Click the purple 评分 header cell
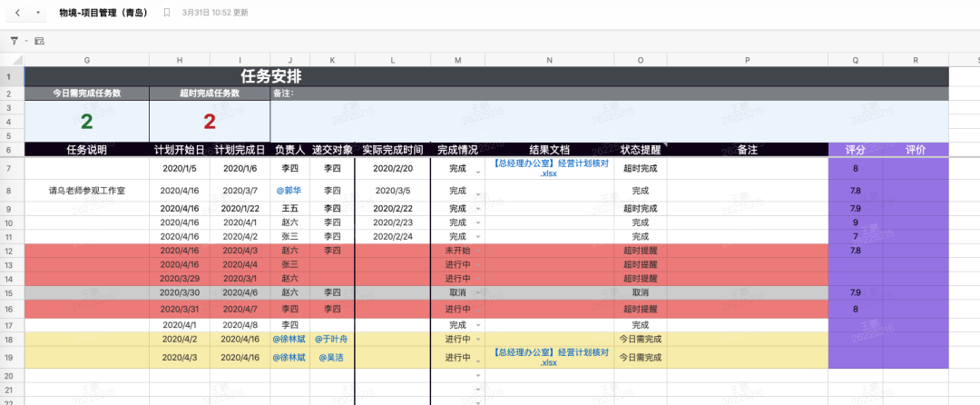Screen dimensions: 980x405 [x=855, y=150]
